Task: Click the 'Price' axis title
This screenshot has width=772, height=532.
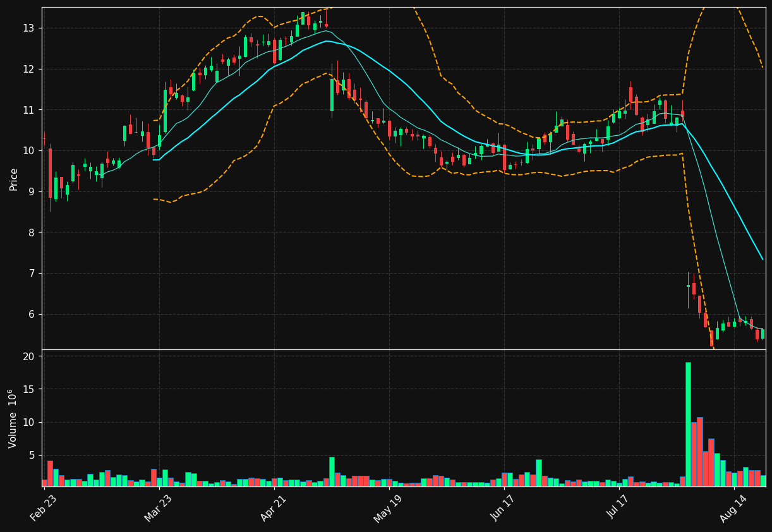Action: 14,179
